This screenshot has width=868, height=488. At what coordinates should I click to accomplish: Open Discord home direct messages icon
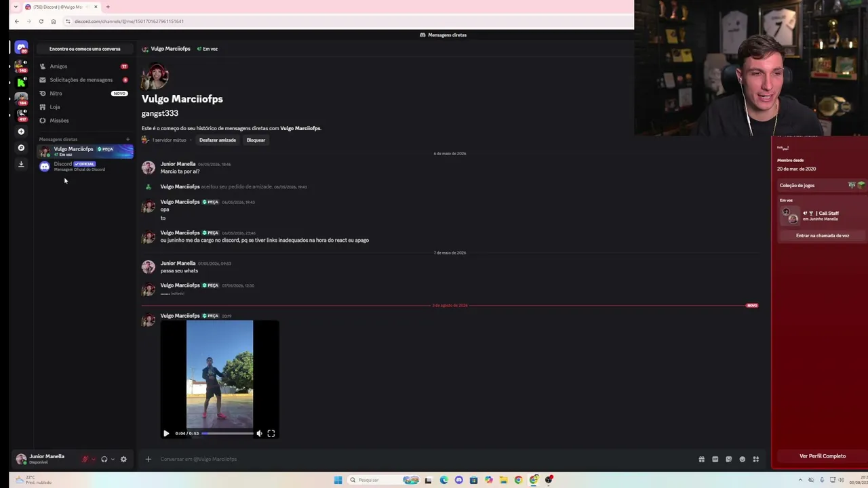tap(21, 48)
